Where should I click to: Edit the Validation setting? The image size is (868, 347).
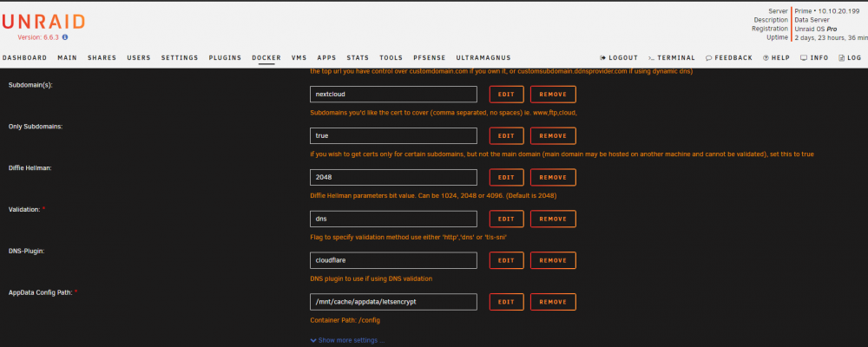[507, 219]
